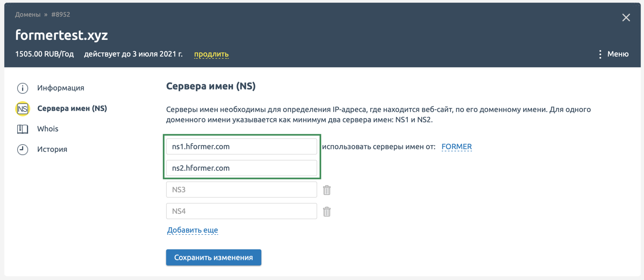The height and width of the screenshot is (280, 644).
Task: Click Добавить еще link
Action: click(192, 230)
